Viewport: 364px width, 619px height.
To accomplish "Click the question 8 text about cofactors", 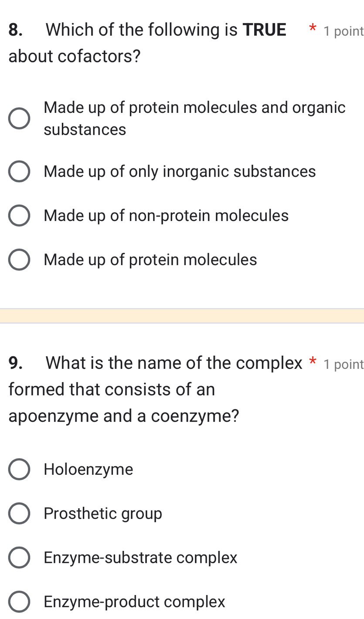I will click(131, 42).
